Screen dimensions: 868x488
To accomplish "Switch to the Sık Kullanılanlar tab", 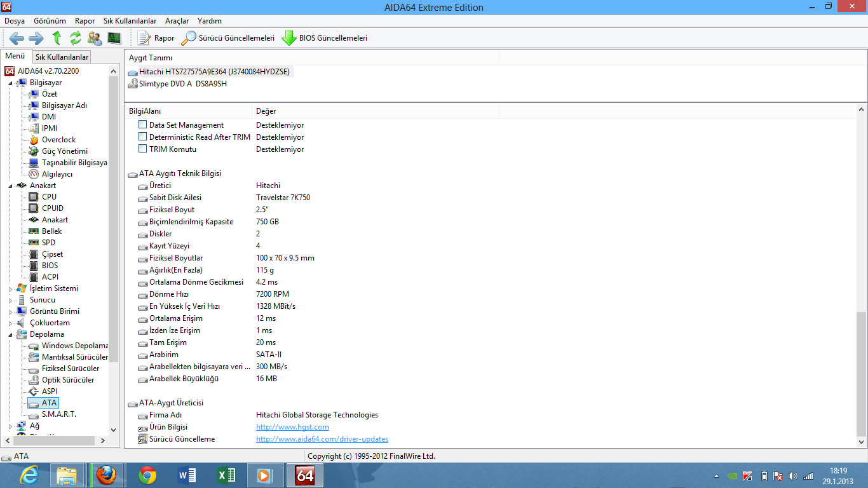I will 62,57.
